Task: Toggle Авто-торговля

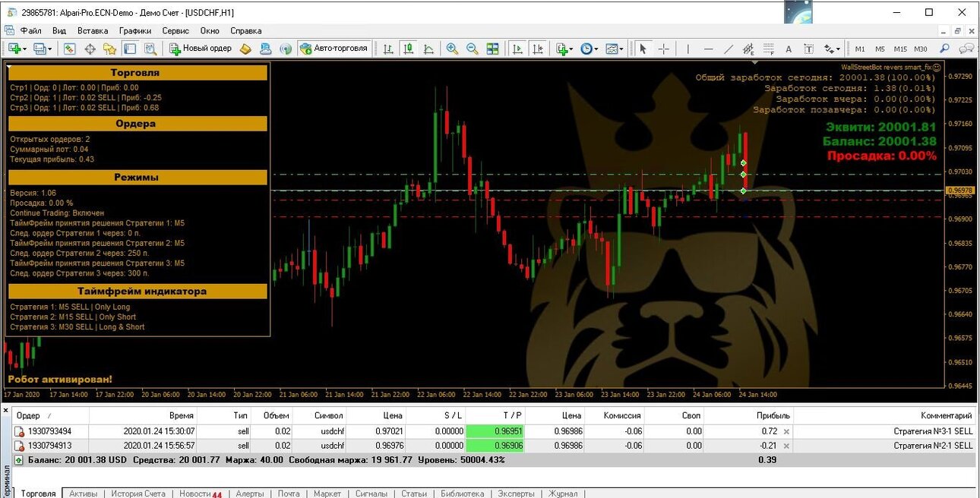Action: coord(334,49)
